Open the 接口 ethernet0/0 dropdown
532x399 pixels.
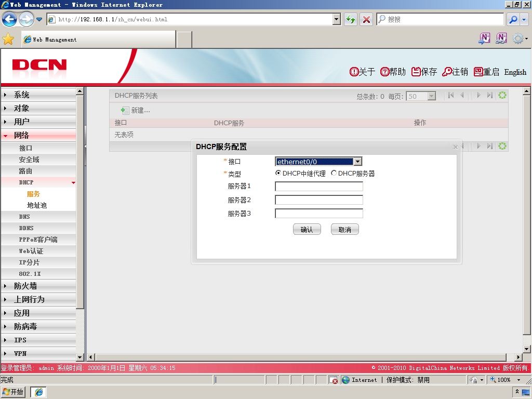(318, 162)
